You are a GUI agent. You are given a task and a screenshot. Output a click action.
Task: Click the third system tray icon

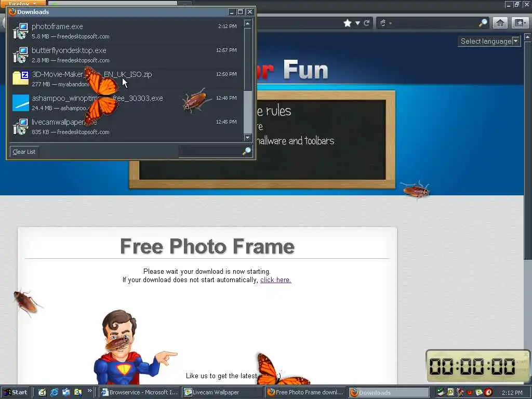(x=460, y=393)
